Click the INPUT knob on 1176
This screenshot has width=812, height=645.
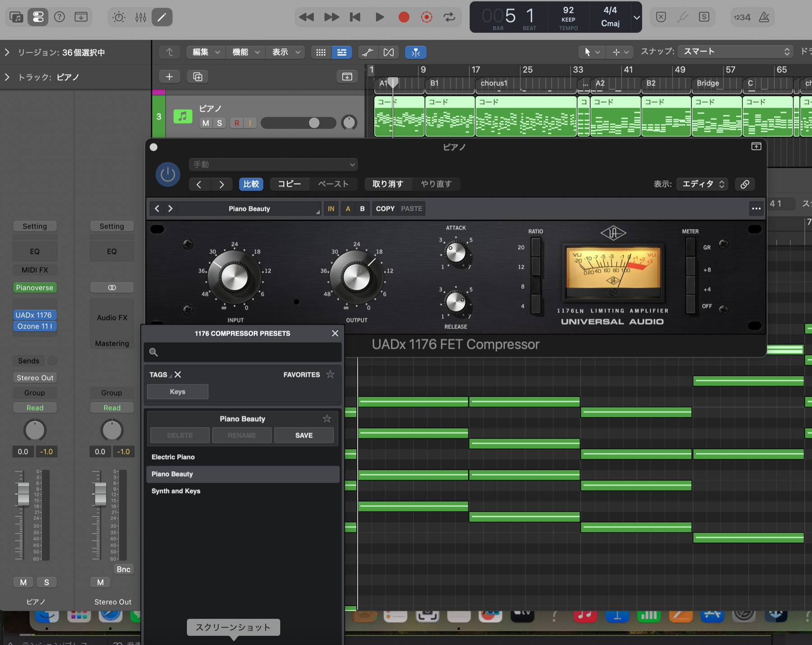click(x=234, y=277)
